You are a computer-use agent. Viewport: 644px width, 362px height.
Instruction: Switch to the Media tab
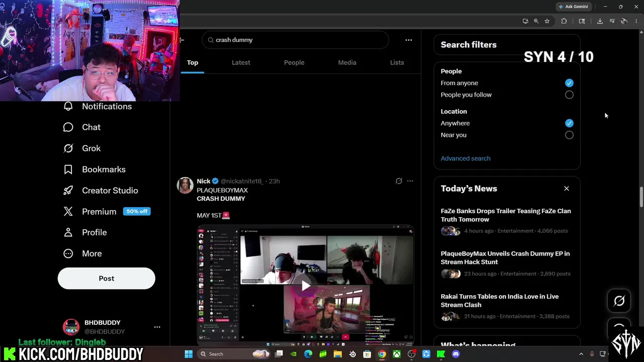click(x=347, y=62)
